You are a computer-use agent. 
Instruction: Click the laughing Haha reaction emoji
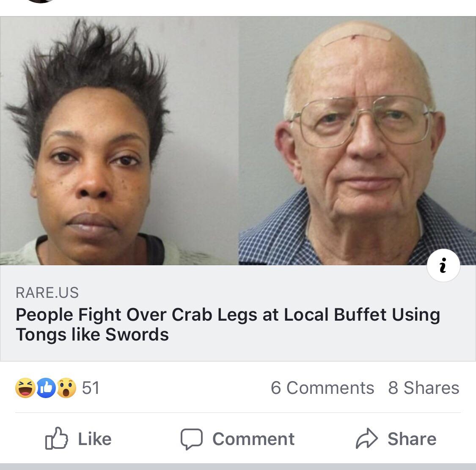(25, 388)
